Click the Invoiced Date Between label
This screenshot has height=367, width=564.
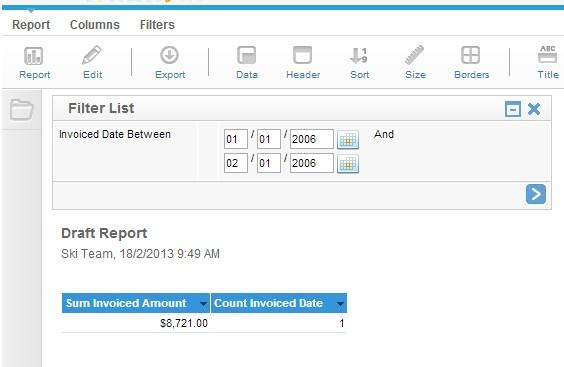pos(115,134)
